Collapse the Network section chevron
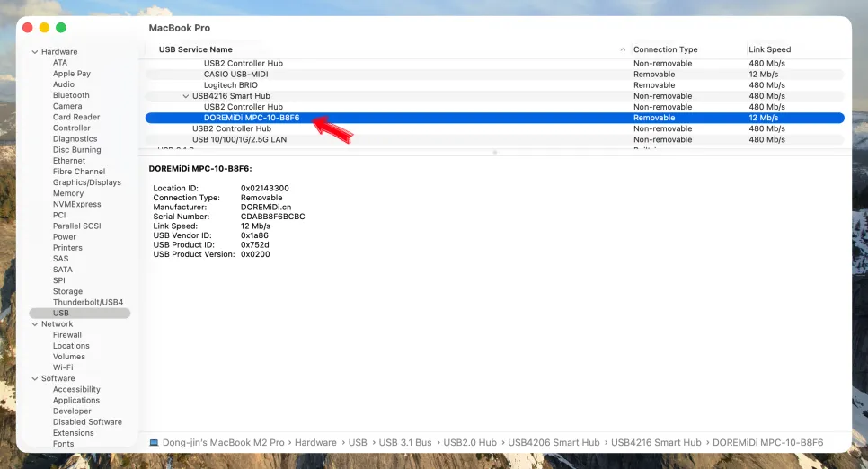The image size is (868, 469). [x=35, y=324]
